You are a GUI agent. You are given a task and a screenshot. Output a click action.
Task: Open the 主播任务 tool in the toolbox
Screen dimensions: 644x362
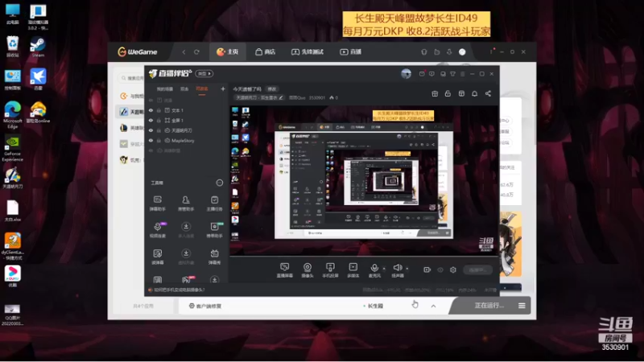[x=214, y=204]
